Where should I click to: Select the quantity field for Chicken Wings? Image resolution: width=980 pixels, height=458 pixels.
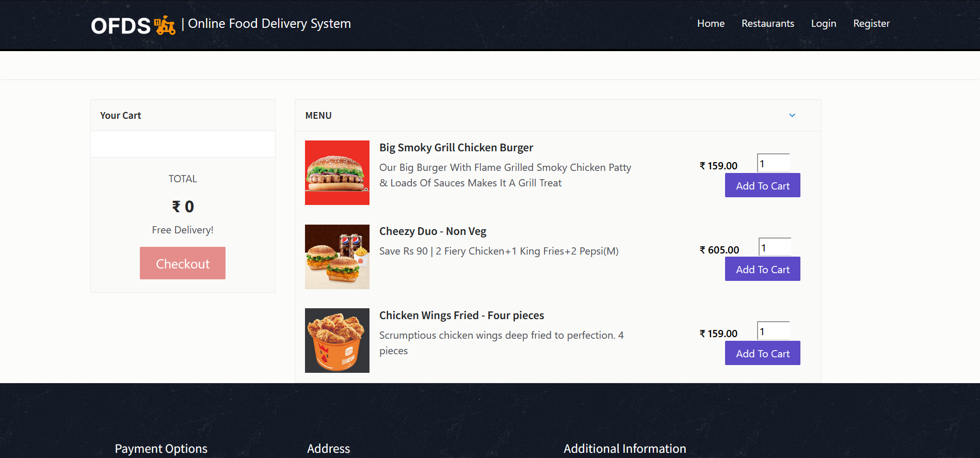[773, 331]
